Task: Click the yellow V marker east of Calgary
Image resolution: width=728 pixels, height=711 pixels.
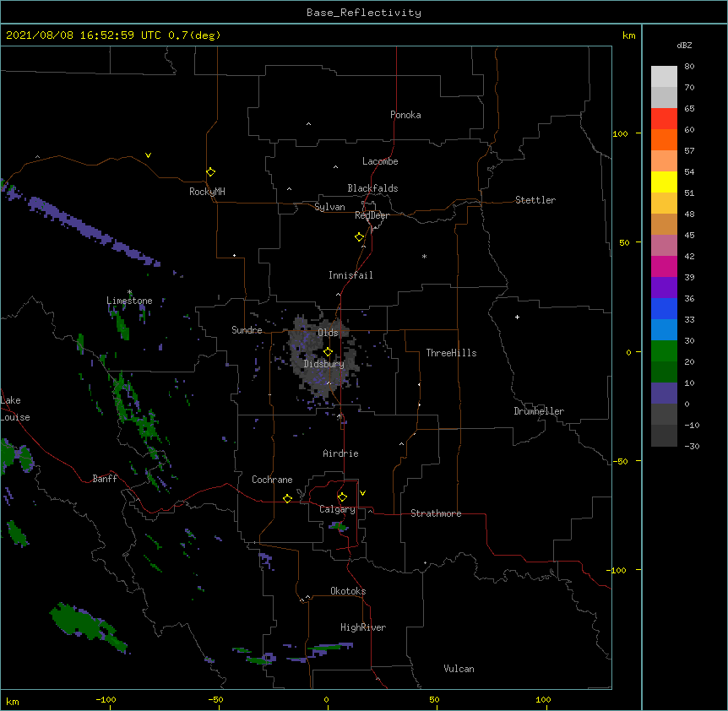Action: tap(362, 493)
